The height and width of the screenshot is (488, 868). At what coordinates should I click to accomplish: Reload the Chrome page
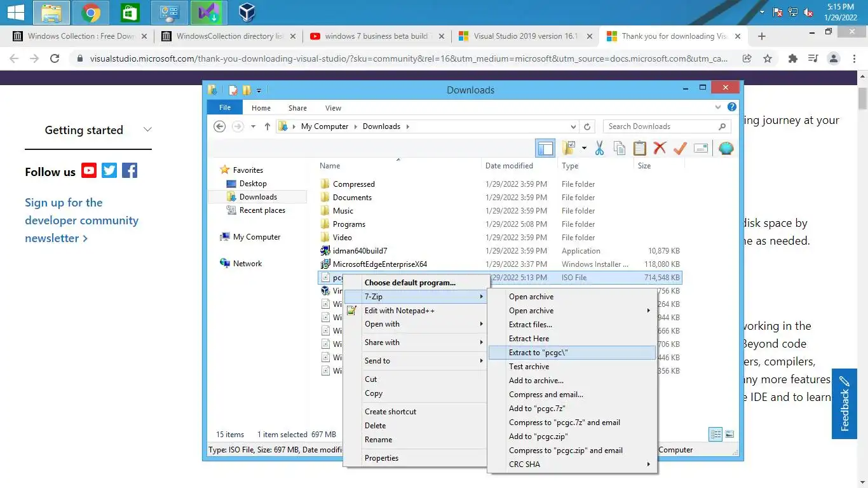coord(55,58)
